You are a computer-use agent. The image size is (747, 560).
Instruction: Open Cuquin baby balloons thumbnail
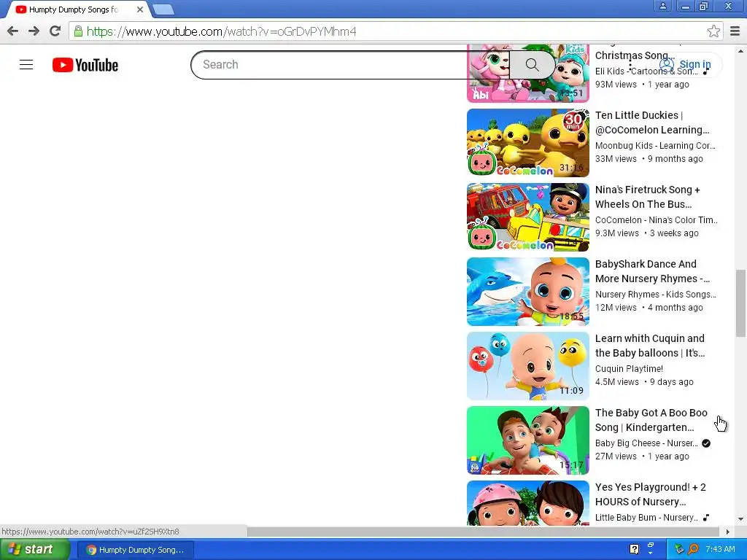click(528, 366)
